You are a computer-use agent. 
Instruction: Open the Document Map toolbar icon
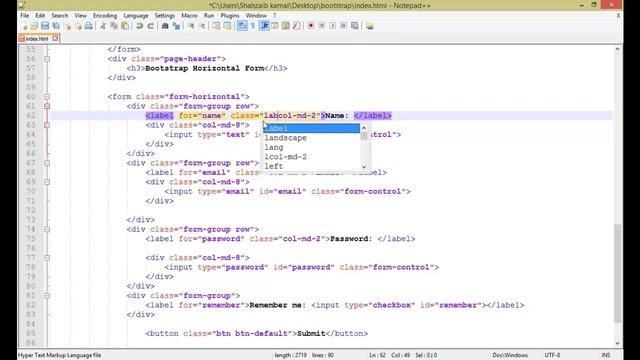click(286, 26)
